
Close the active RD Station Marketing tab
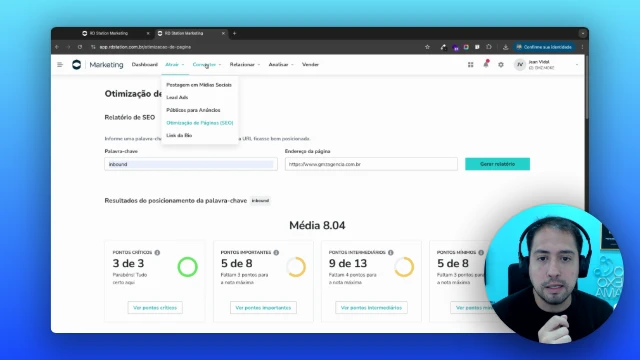tap(223, 33)
